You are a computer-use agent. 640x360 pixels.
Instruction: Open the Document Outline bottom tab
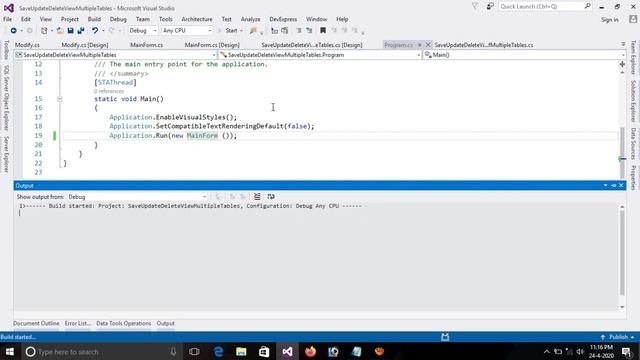(x=36, y=323)
